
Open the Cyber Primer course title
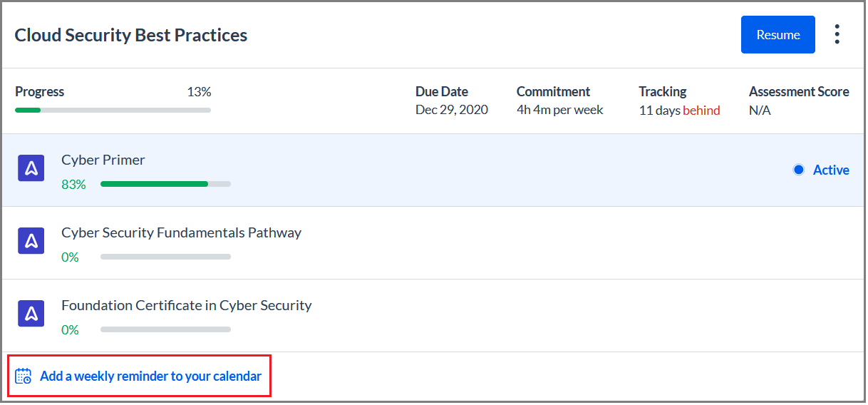103,160
